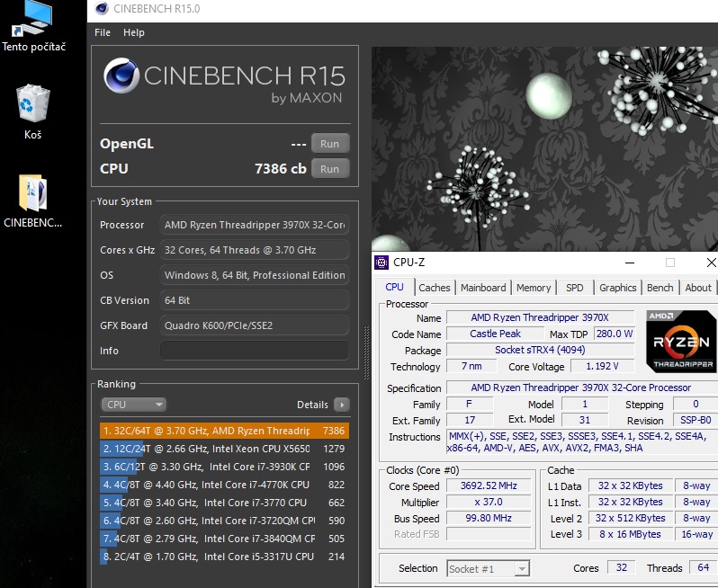718x588 pixels.
Task: Click the Specification field in CPU-Z
Action: (x=580, y=388)
